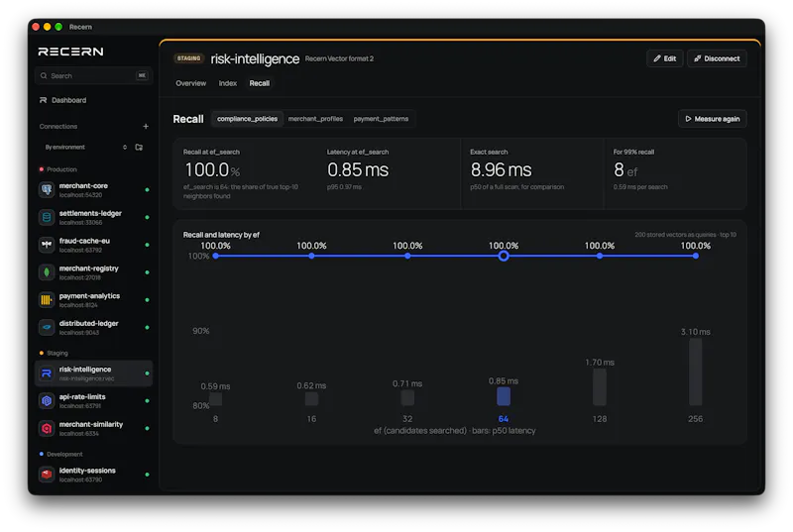This screenshot has height=532, width=793.
Task: Open the Overview tab
Action: click(190, 83)
